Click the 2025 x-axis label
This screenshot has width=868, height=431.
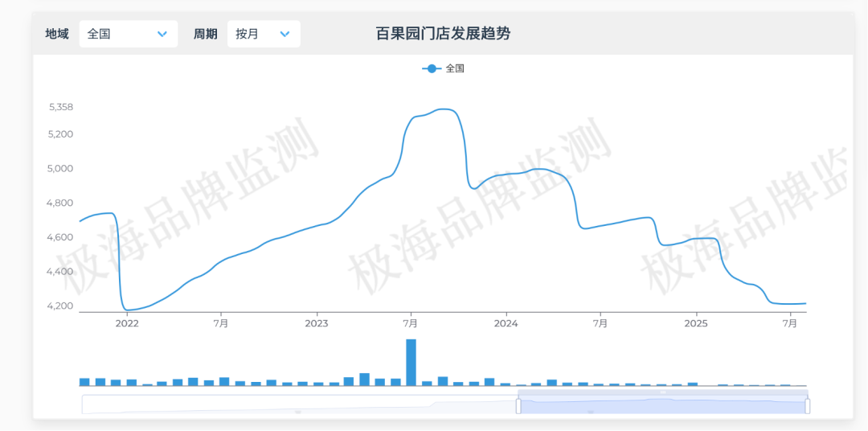coord(695,323)
